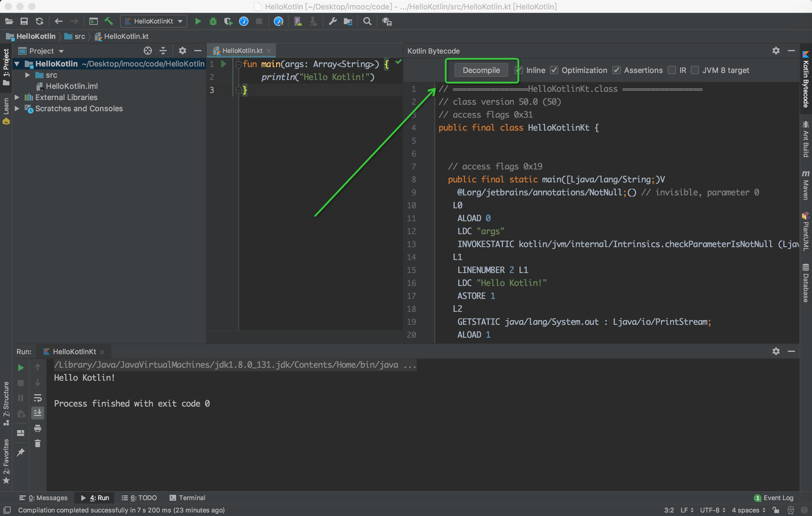The width and height of the screenshot is (812, 516).
Task: Print the Run console output
Action: click(x=38, y=428)
